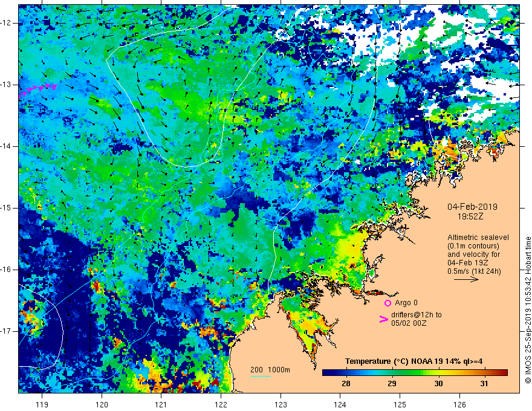This screenshot has width=532, height=411.
Task: Click longitude axis label 120
Action: tap(102, 404)
